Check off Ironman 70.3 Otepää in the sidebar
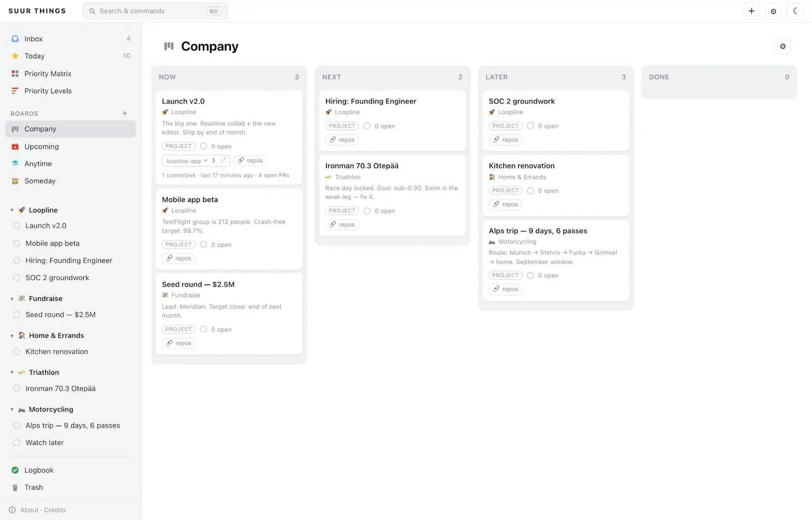 tap(17, 389)
